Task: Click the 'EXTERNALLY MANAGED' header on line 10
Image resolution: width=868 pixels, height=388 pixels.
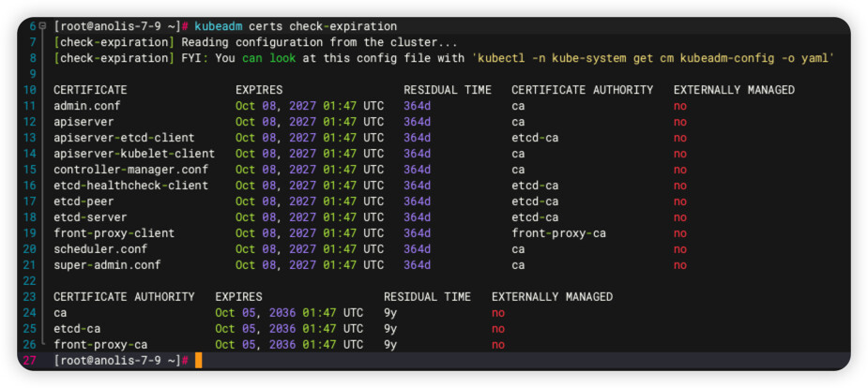Action: (x=734, y=90)
